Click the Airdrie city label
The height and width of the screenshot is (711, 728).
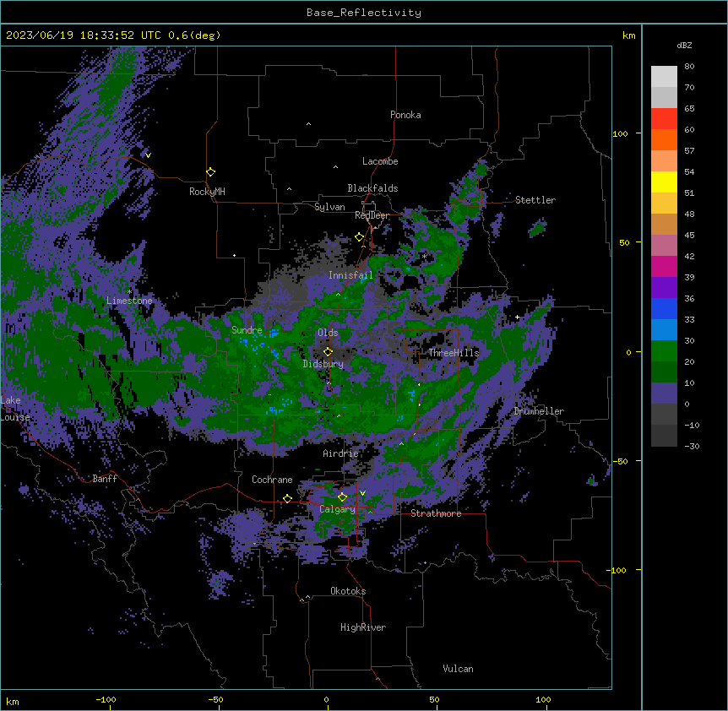tap(341, 453)
